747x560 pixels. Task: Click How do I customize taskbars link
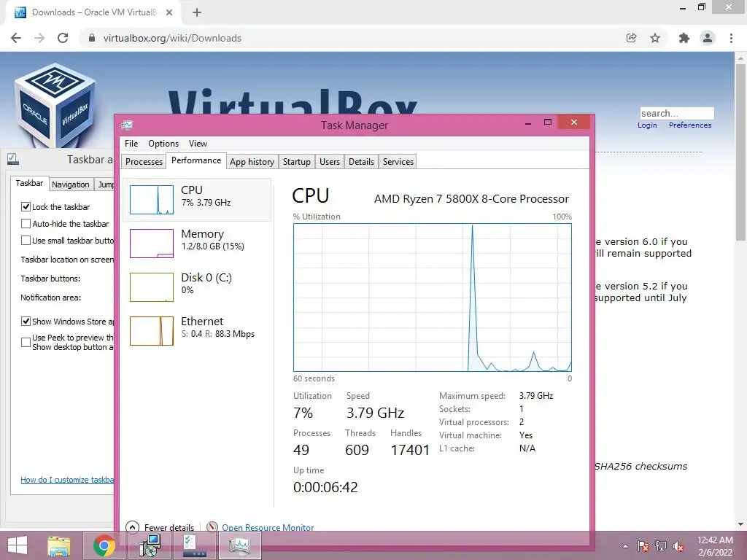click(x=67, y=480)
